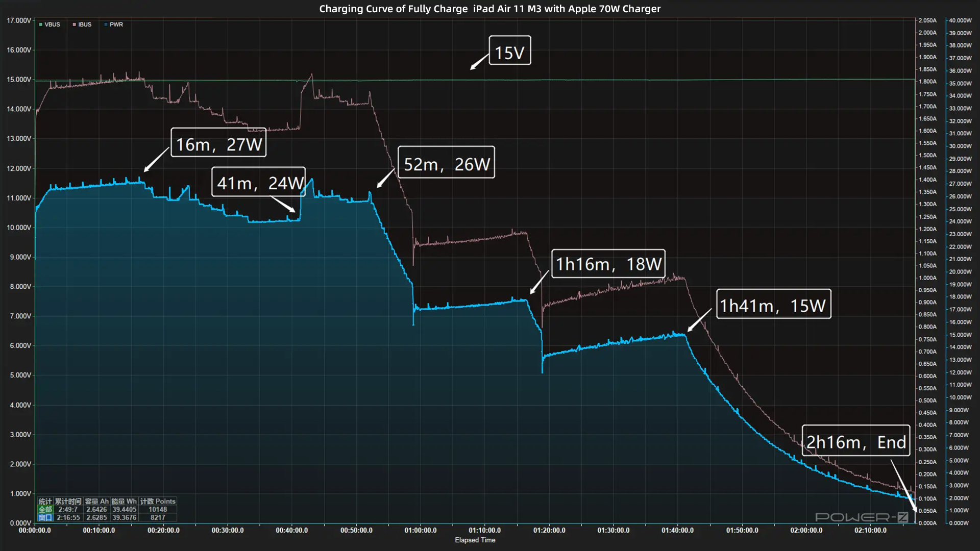Select the points count 10148
The height and width of the screenshot is (551, 980).
(x=158, y=509)
